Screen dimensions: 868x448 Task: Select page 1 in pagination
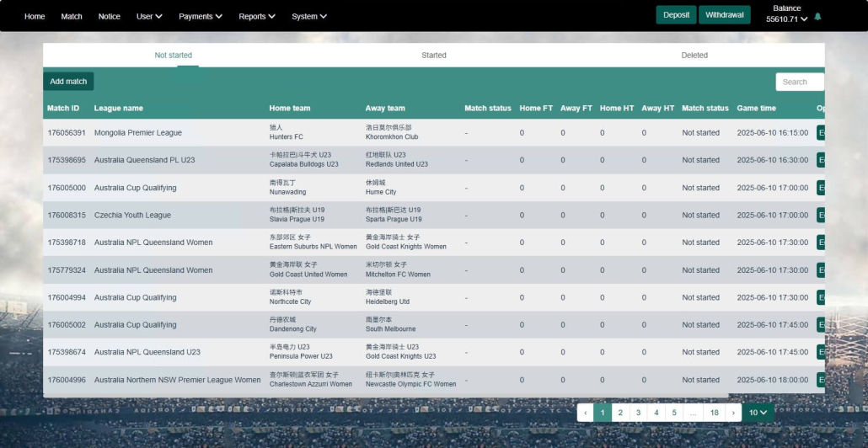pos(603,413)
